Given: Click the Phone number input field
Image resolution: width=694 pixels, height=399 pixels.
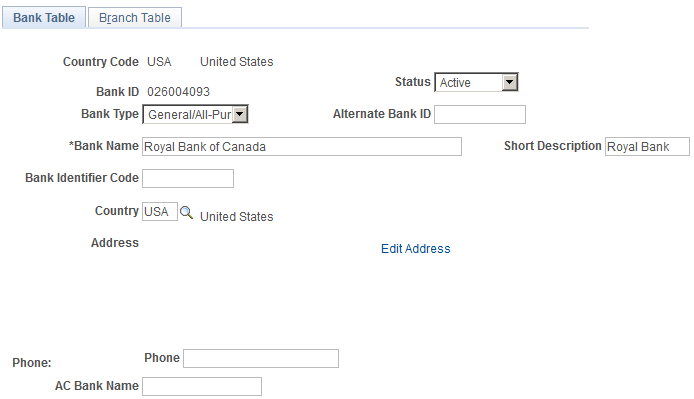Looking at the screenshot, I should coord(261,358).
